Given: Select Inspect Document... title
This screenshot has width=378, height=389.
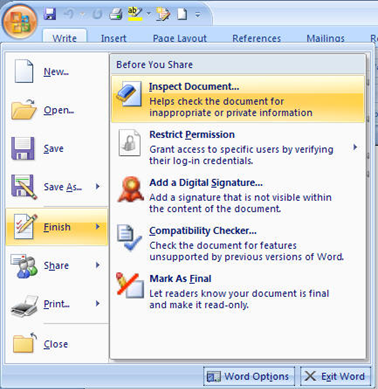Looking at the screenshot, I should coord(194,87).
